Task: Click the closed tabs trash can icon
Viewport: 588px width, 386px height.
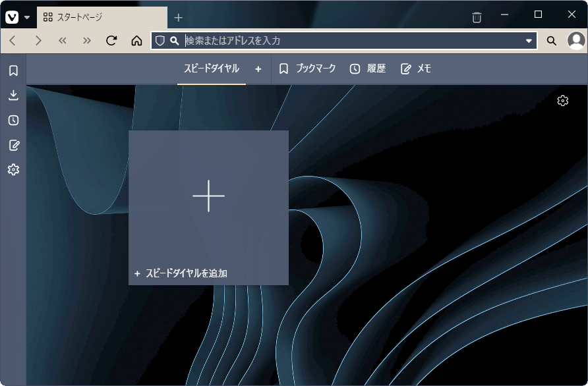Action: (x=477, y=17)
